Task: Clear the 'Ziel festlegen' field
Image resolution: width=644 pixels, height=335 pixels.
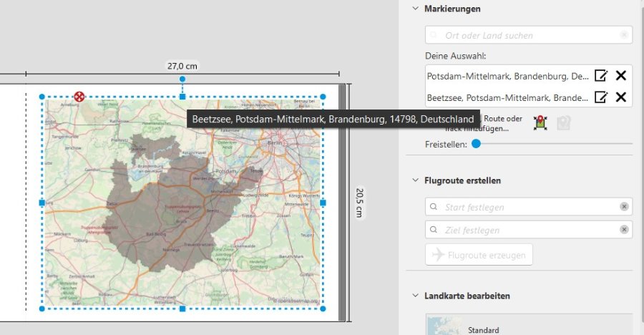Action: click(x=624, y=230)
